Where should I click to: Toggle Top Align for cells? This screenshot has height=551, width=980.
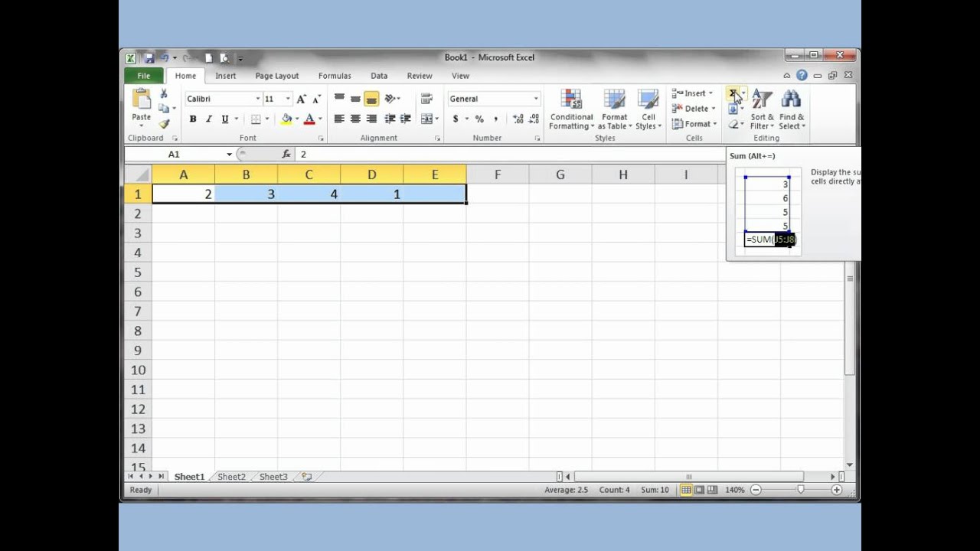(x=339, y=99)
